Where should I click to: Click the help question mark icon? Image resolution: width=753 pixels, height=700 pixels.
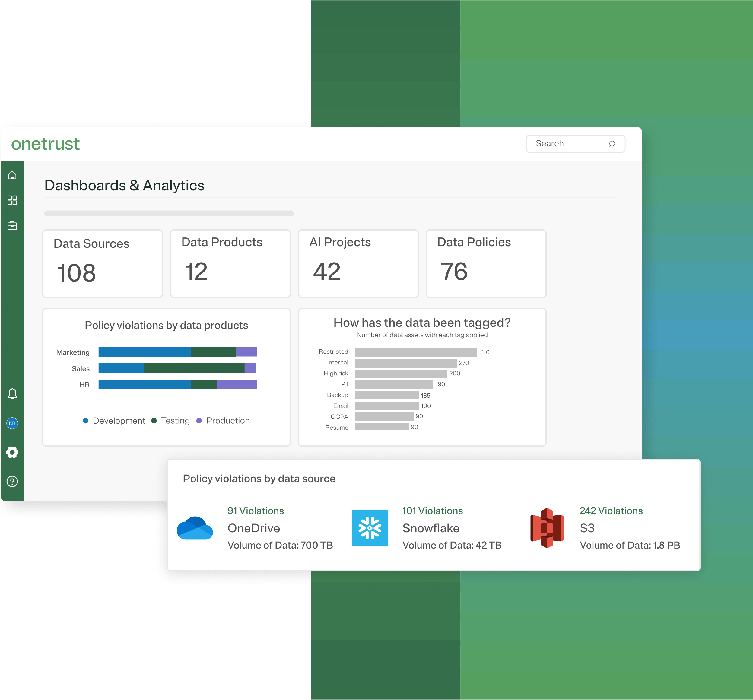tap(12, 482)
